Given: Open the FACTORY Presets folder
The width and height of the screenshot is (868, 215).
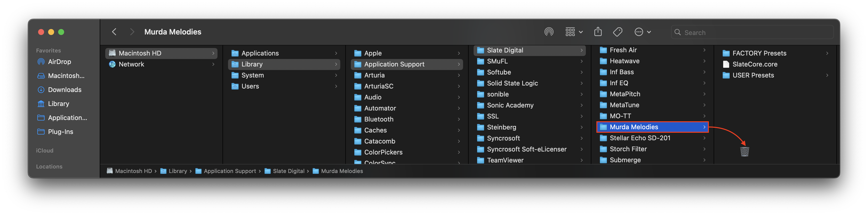Looking at the screenshot, I should 775,53.
